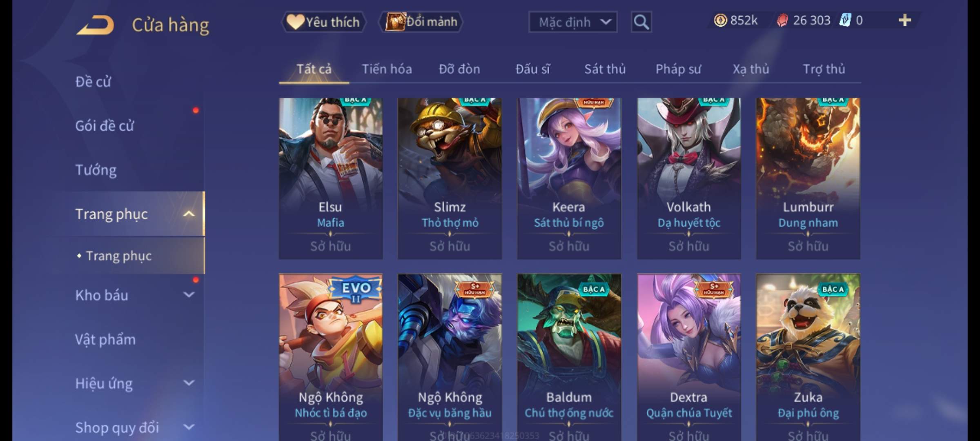Viewport: 980px width, 441px height.
Task: Open the search magnifier icon
Action: tap(641, 22)
